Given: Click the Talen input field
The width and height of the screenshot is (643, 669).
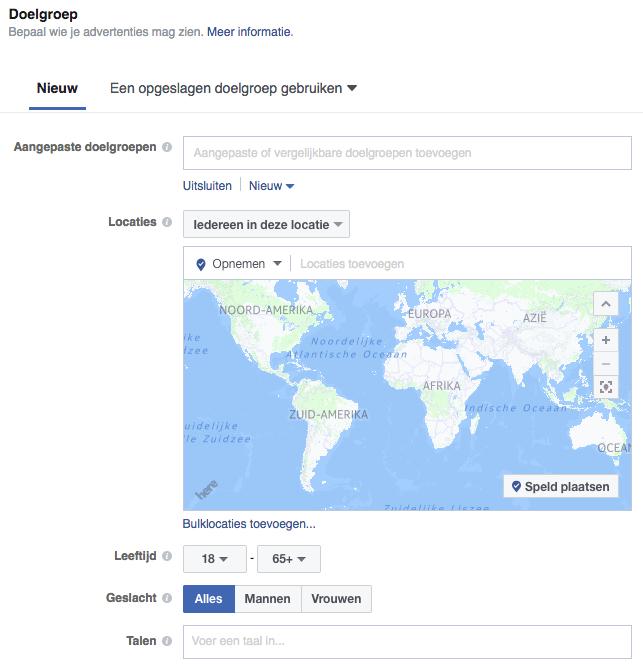Looking at the screenshot, I should pyautogui.click(x=407, y=641).
